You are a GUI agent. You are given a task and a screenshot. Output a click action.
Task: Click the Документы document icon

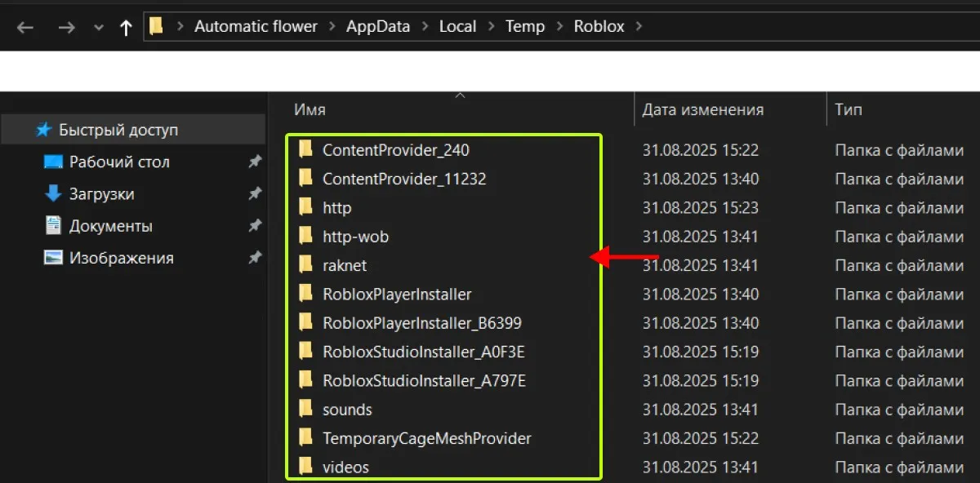click(x=53, y=225)
